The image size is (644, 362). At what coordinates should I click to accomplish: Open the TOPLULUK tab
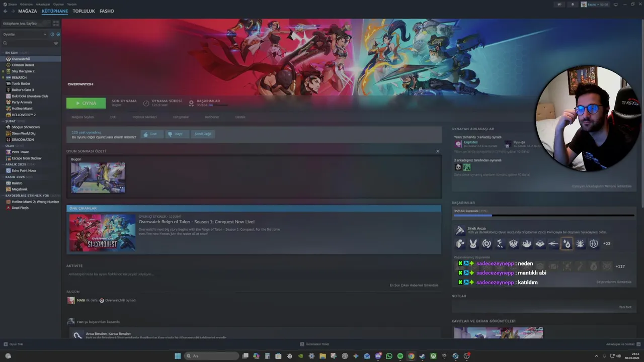click(x=84, y=11)
